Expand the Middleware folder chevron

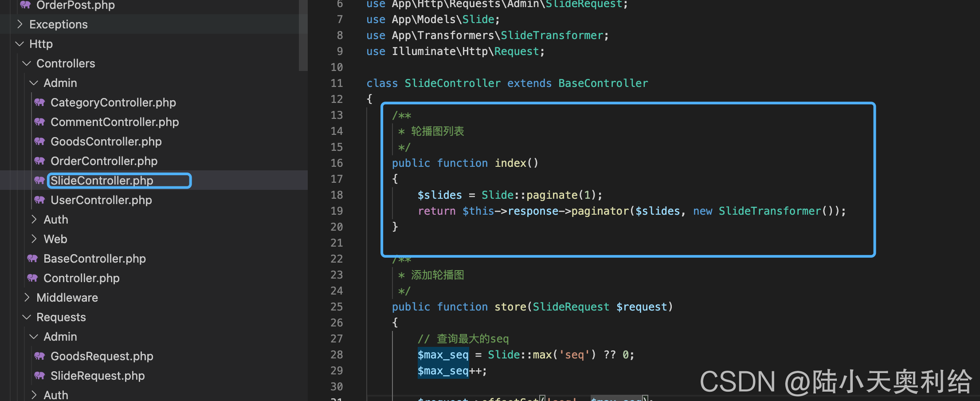point(27,298)
